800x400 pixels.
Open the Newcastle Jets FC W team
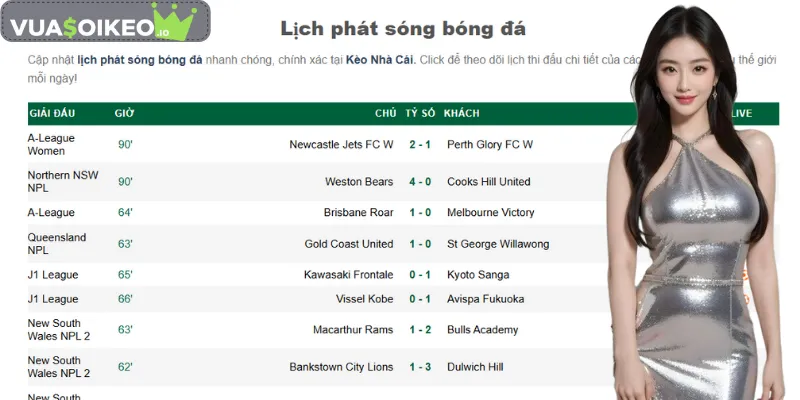tap(341, 145)
